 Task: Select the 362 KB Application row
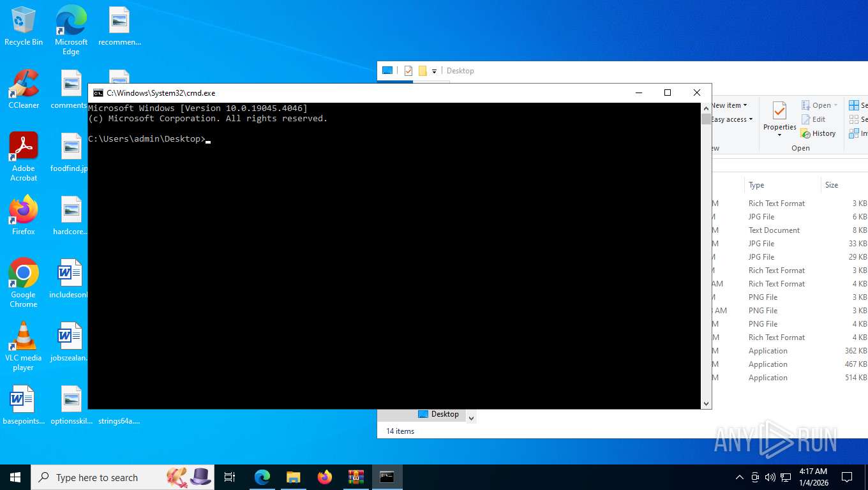click(x=790, y=351)
